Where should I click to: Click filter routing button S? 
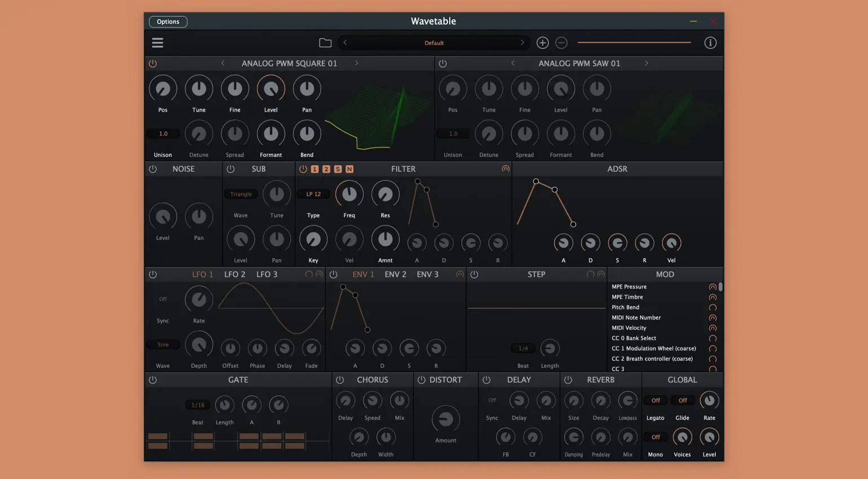pos(338,169)
